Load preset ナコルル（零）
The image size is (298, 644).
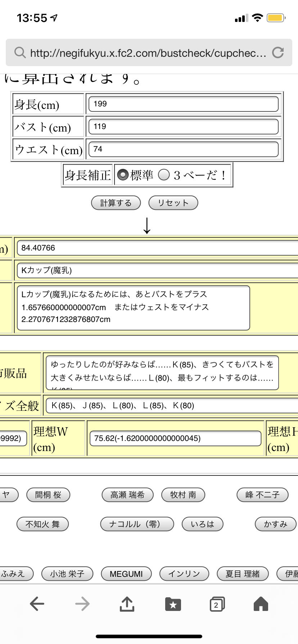[137, 524]
